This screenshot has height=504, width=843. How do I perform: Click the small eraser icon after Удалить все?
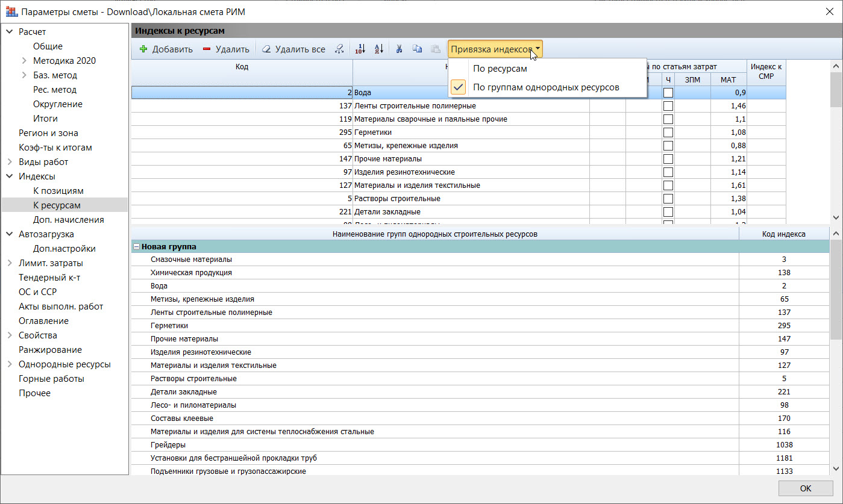pos(340,49)
